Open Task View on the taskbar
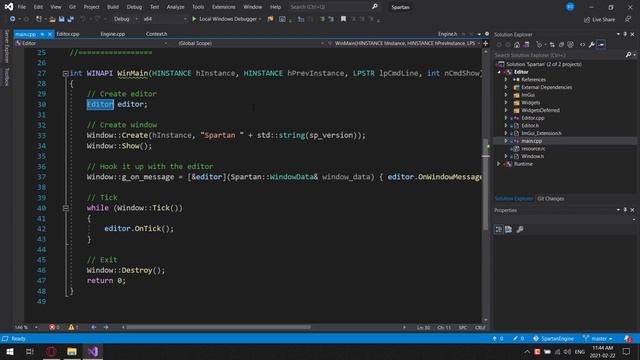The image size is (640, 360). pyautogui.click(x=29, y=351)
